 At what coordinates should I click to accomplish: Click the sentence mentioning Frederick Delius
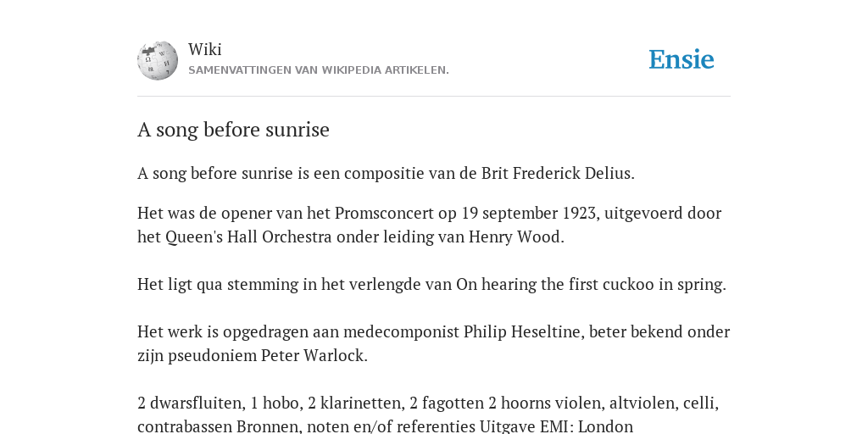(x=386, y=173)
